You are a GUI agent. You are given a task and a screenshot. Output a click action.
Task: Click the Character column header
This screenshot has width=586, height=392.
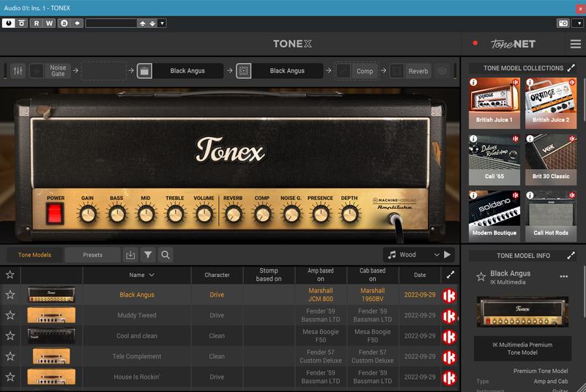[x=217, y=275]
